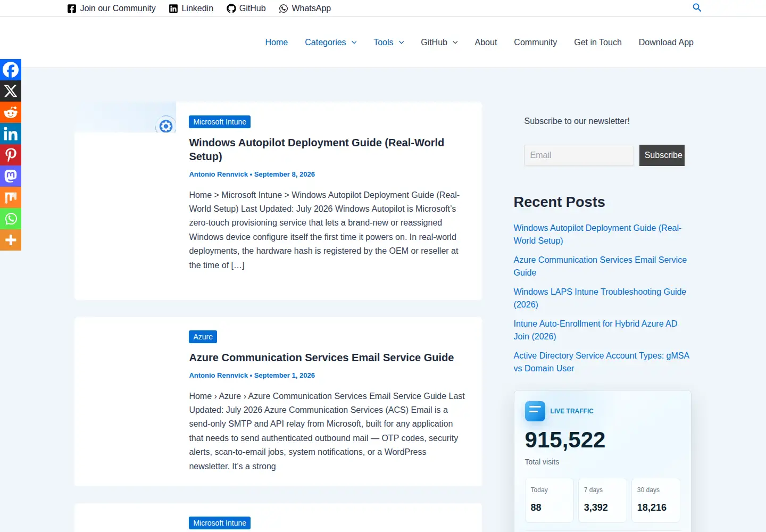The height and width of the screenshot is (532, 766).
Task: Click the 30 days visits card
Action: pyautogui.click(x=655, y=500)
